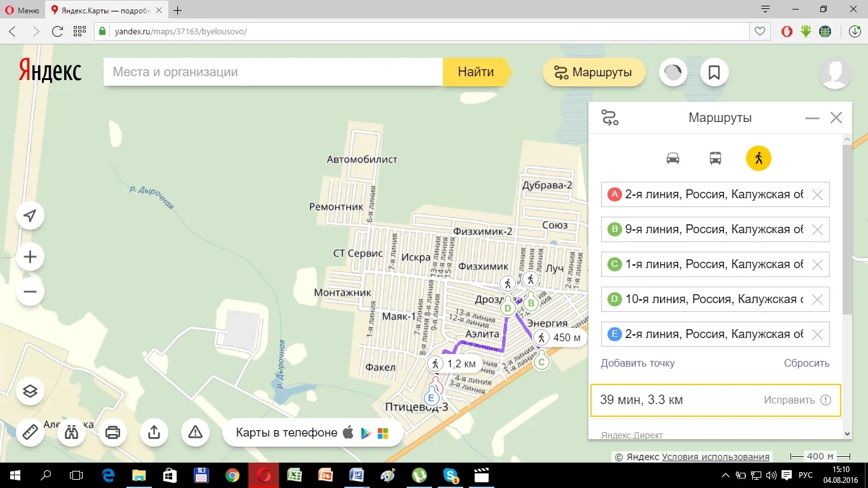868x488 pixels.
Task: Click the browser address bar
Action: coord(423,31)
